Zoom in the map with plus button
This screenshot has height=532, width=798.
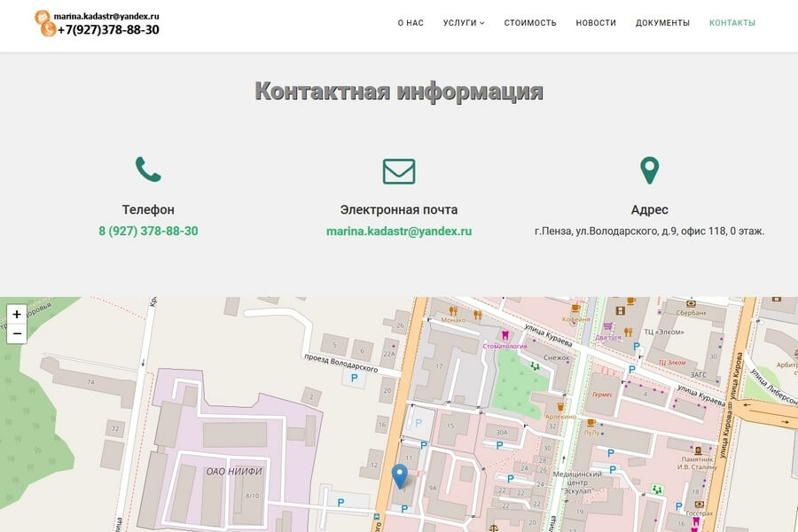coord(17,314)
